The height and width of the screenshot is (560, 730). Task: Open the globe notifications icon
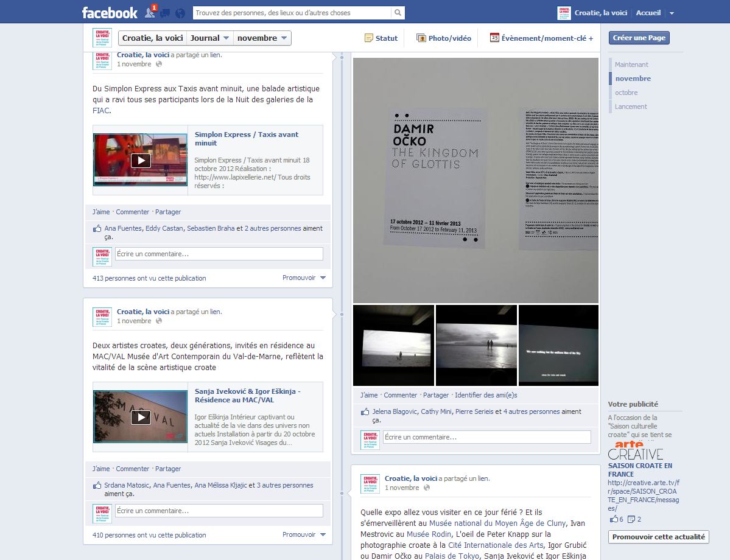(180, 13)
